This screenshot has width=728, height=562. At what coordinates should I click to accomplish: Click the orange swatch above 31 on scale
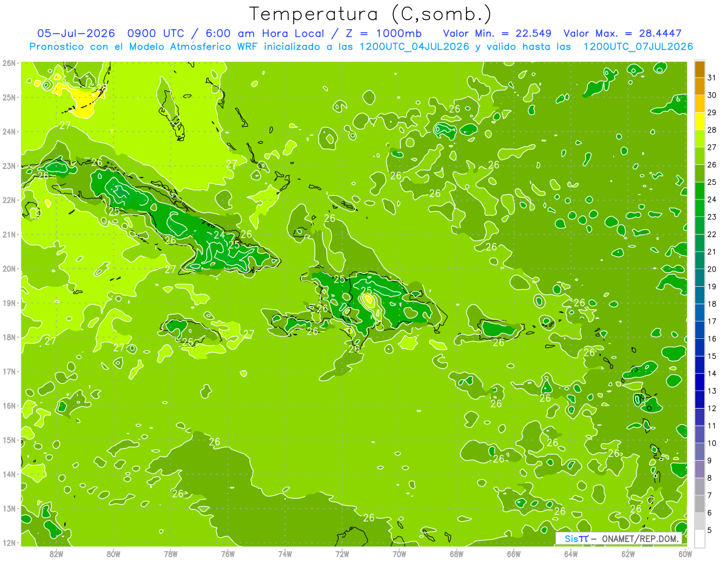(x=699, y=69)
